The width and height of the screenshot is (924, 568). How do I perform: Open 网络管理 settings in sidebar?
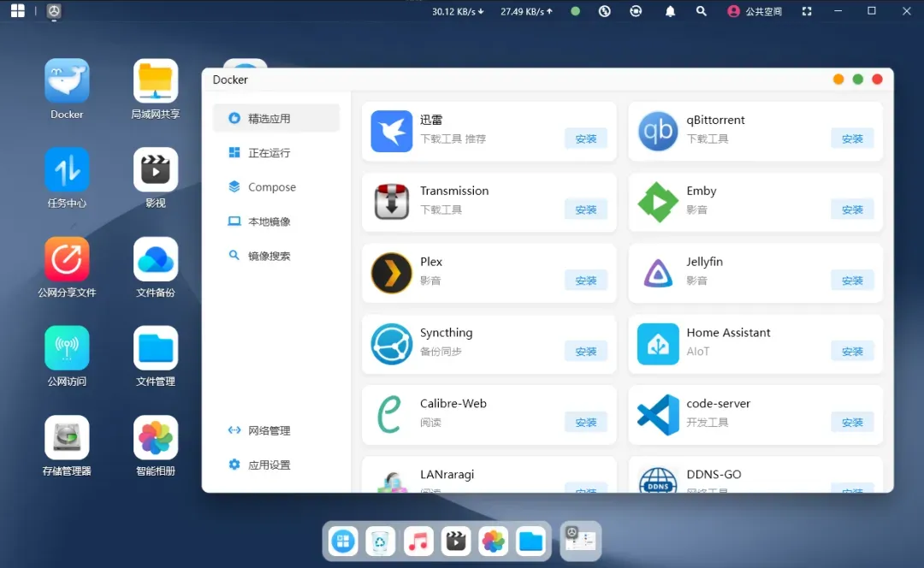(269, 431)
